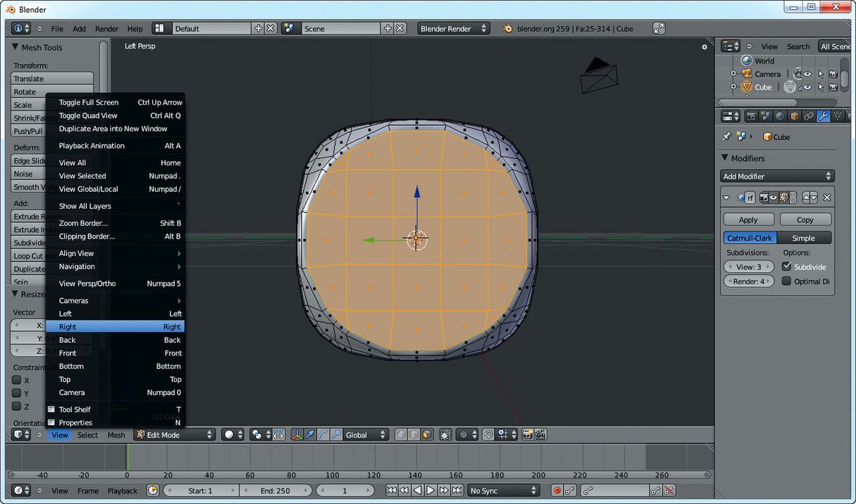
Task: Open the Edit Mode selector dropdown
Action: [174, 434]
